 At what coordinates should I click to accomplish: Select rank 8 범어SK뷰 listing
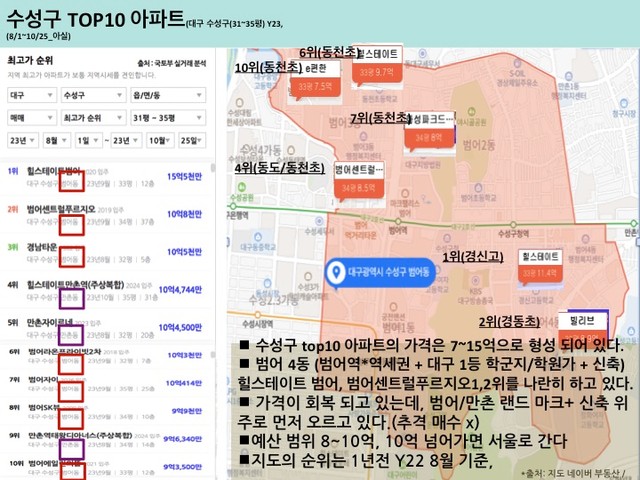106,411
